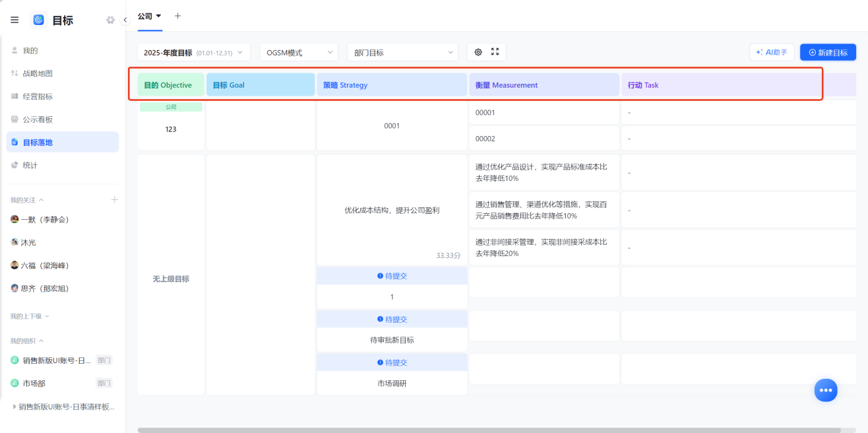Open the AI助手 button
This screenshot has height=433, width=868.
772,52
